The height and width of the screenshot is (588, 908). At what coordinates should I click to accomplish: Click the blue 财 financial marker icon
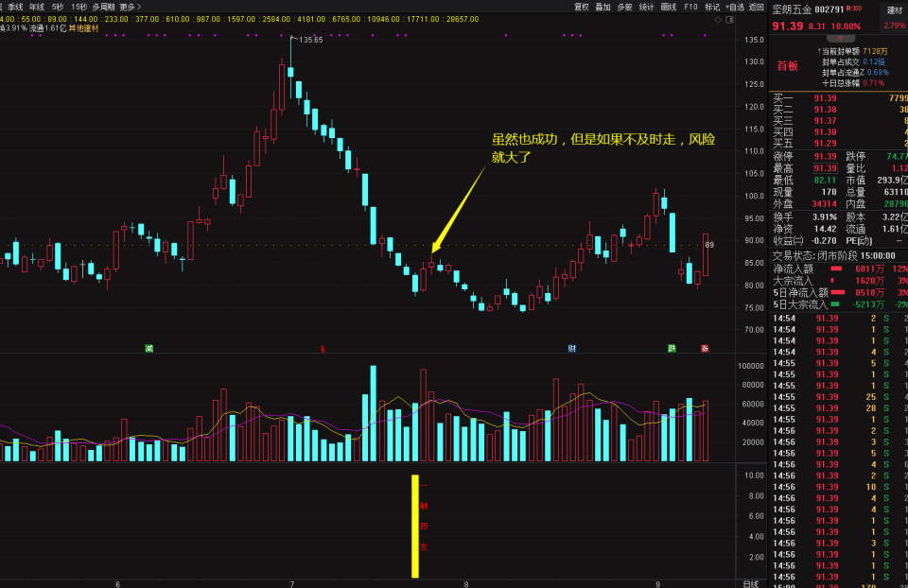[571, 348]
